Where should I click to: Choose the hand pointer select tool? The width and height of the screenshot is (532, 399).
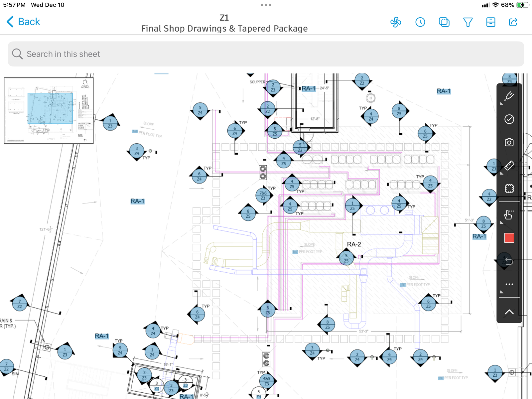coord(509,215)
